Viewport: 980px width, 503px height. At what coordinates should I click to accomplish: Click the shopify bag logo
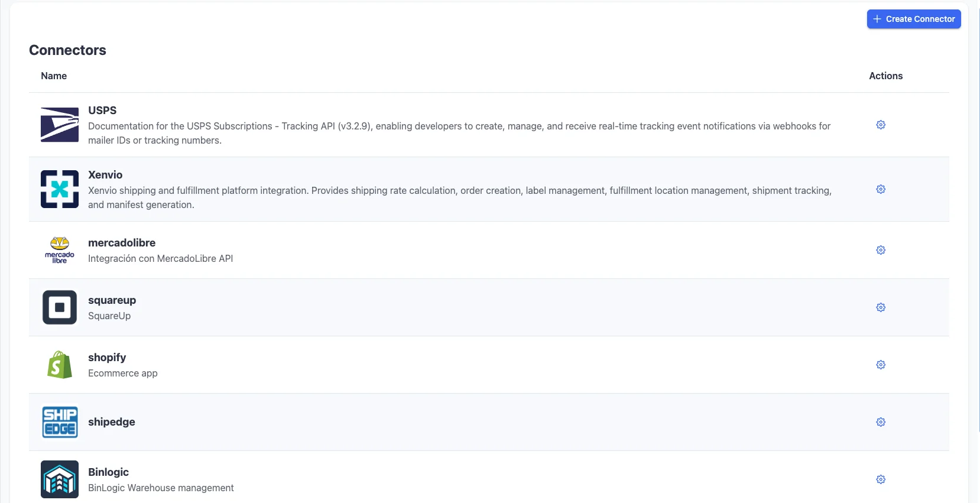pos(60,365)
